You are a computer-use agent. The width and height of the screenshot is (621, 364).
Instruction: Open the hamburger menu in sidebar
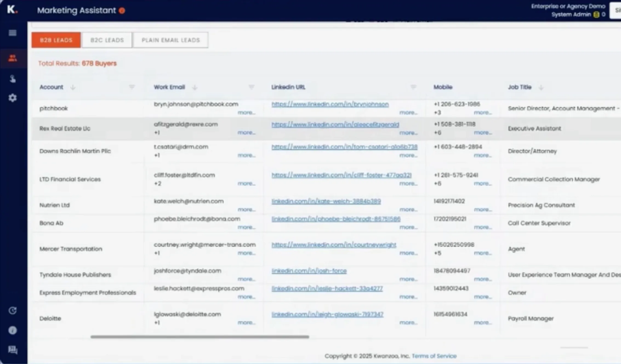[13, 33]
